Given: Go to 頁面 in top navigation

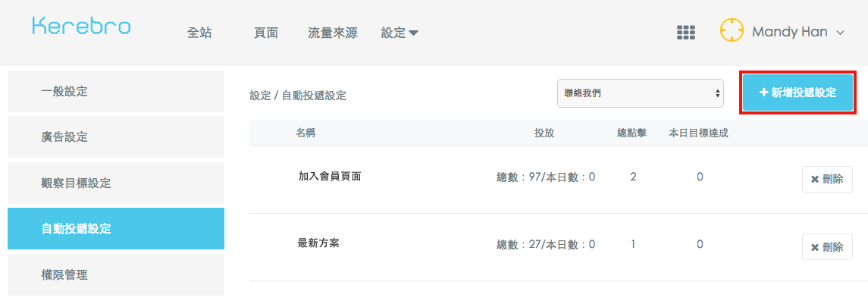Looking at the screenshot, I should point(266,33).
